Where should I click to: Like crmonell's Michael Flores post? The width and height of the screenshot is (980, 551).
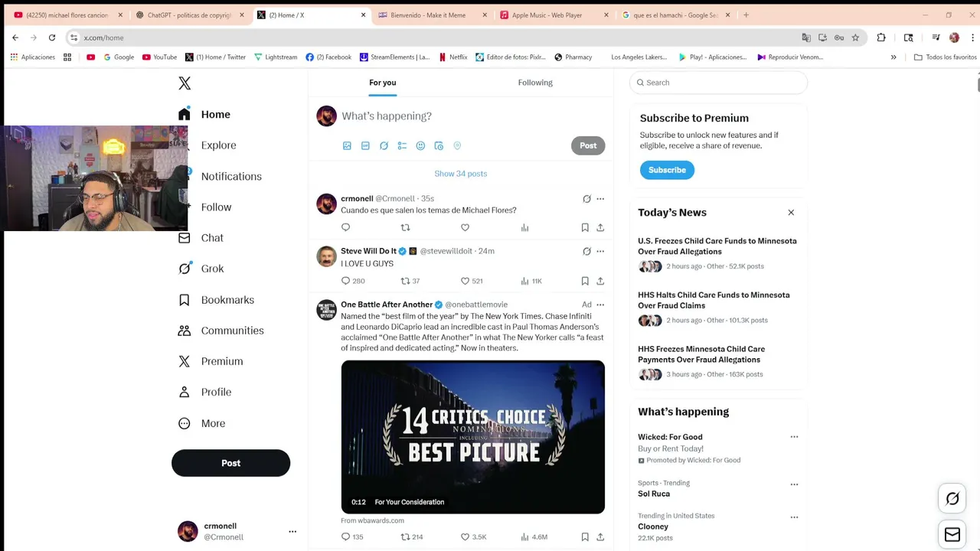[x=465, y=227]
